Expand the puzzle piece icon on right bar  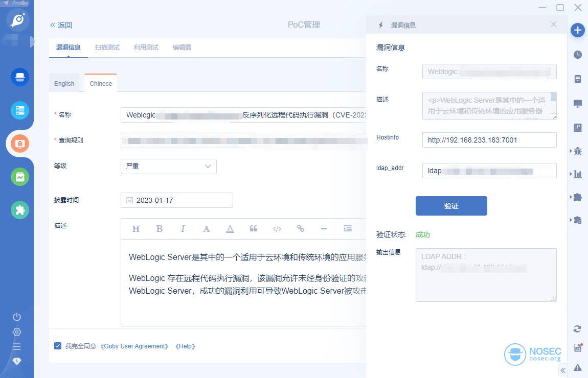coord(577,197)
